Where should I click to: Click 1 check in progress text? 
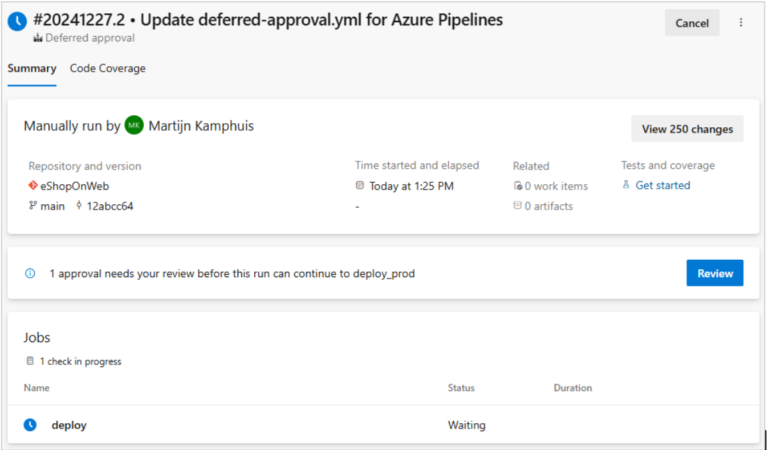(80, 361)
